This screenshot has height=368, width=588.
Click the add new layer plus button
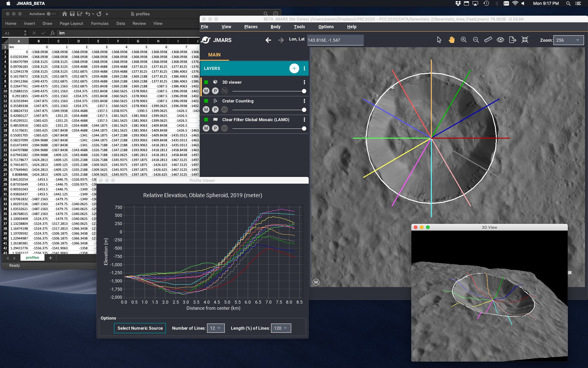(x=294, y=68)
